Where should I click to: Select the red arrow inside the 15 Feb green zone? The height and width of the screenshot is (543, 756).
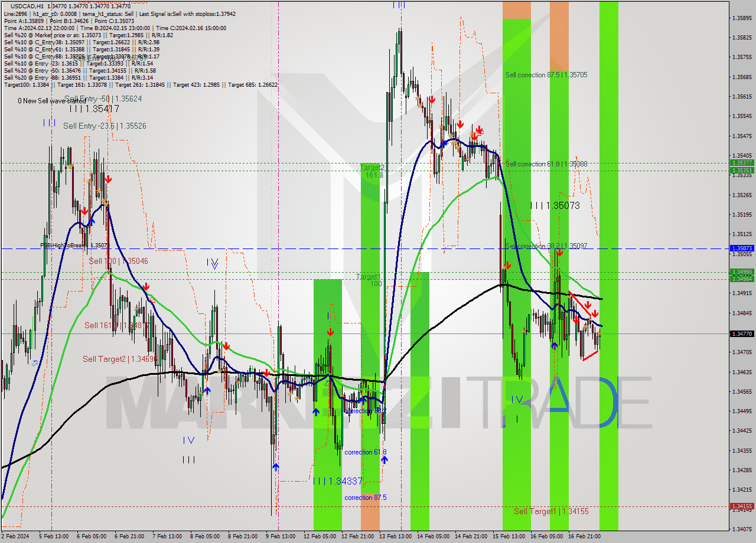click(508, 266)
